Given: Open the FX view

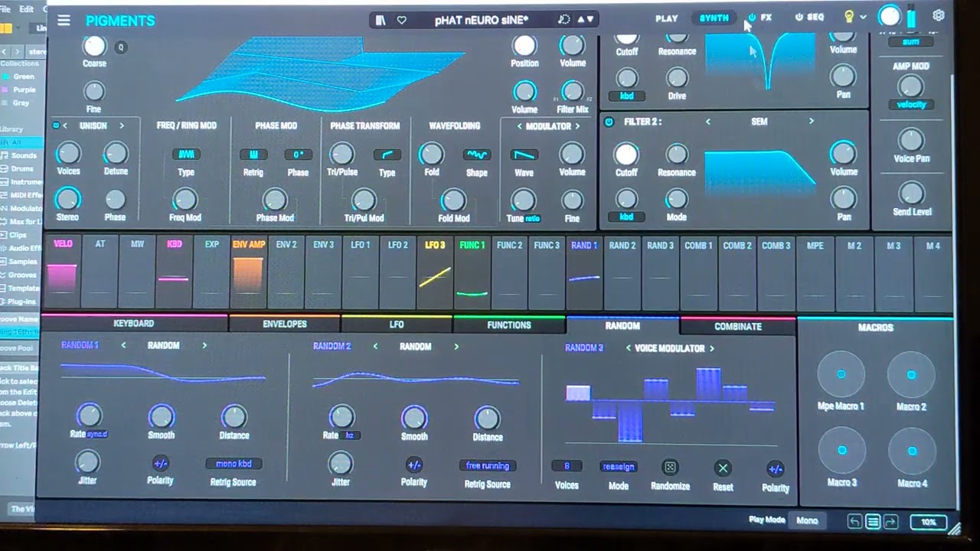Looking at the screenshot, I should pyautogui.click(x=766, y=17).
